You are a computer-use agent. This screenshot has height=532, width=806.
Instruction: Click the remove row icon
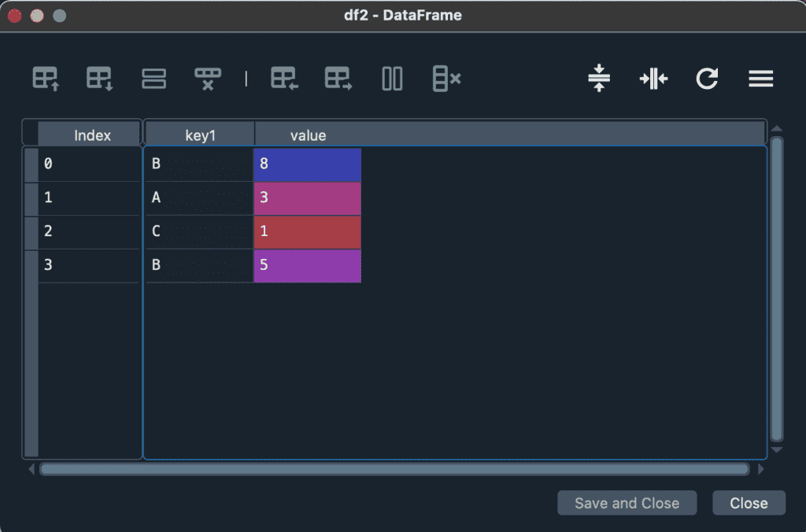pos(208,79)
